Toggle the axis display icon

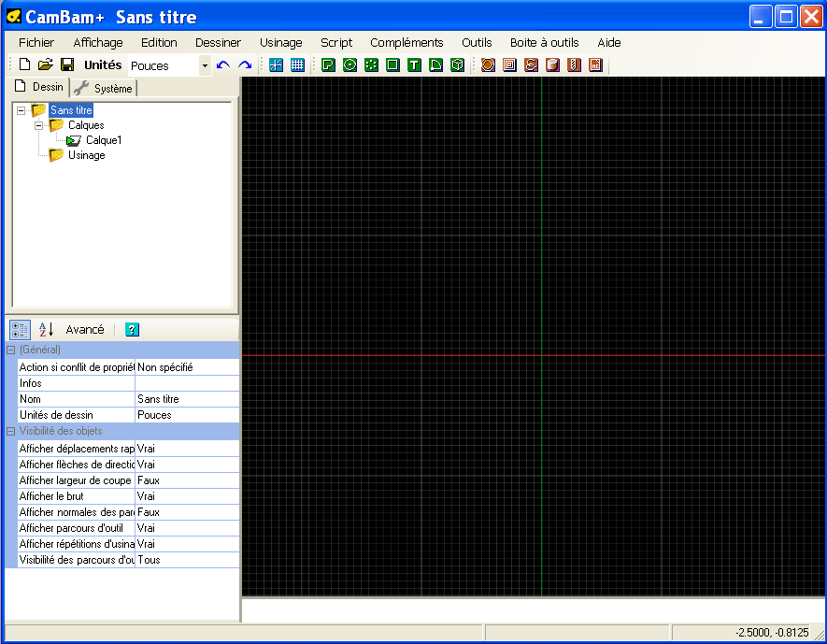point(276,64)
